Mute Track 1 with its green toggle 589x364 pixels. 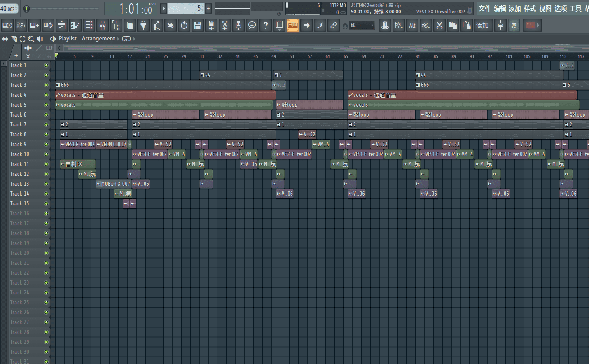(46, 65)
